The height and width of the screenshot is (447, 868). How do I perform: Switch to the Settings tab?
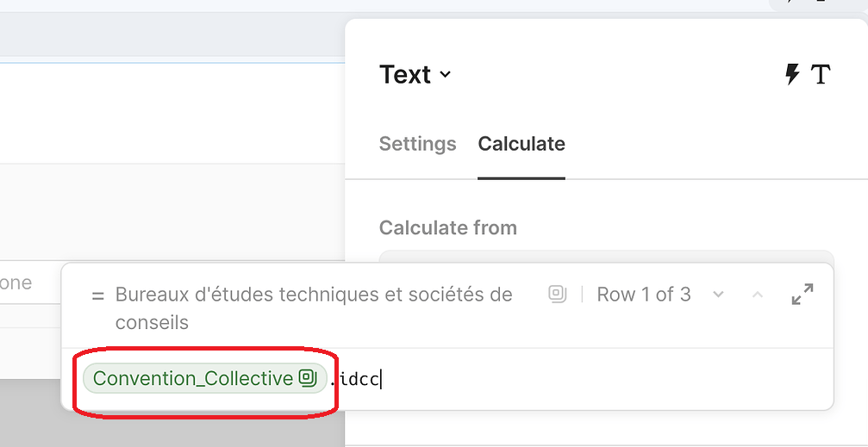417,144
